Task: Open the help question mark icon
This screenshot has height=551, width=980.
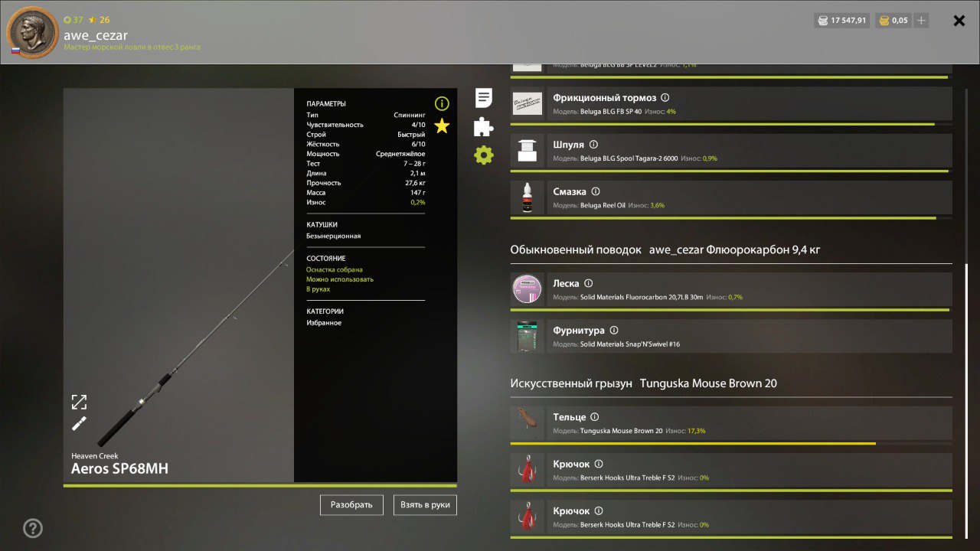Action: [33, 528]
